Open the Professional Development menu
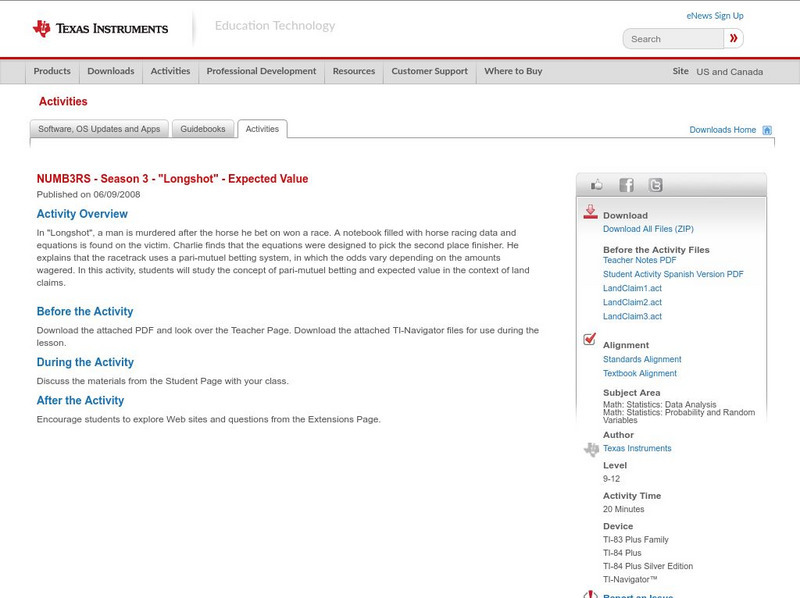This screenshot has width=800, height=598. coord(261,71)
